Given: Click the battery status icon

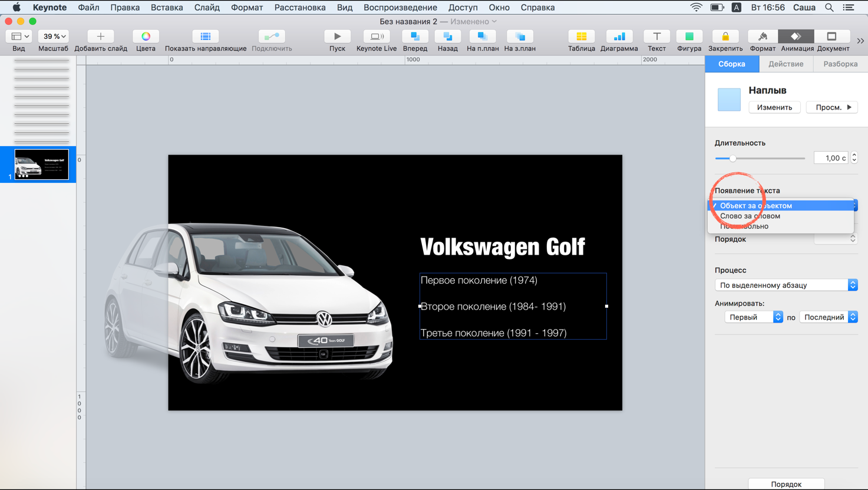Looking at the screenshot, I should tap(717, 7).
